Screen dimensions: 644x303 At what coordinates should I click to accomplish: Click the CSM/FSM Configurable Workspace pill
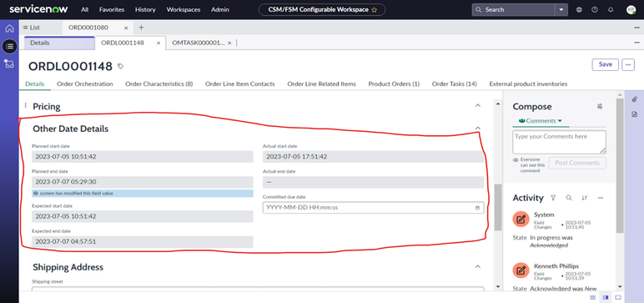[322, 10]
